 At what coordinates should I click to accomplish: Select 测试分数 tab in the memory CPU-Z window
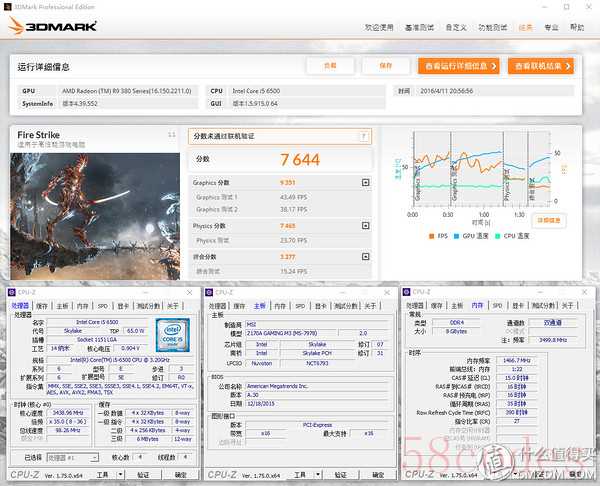click(x=543, y=305)
